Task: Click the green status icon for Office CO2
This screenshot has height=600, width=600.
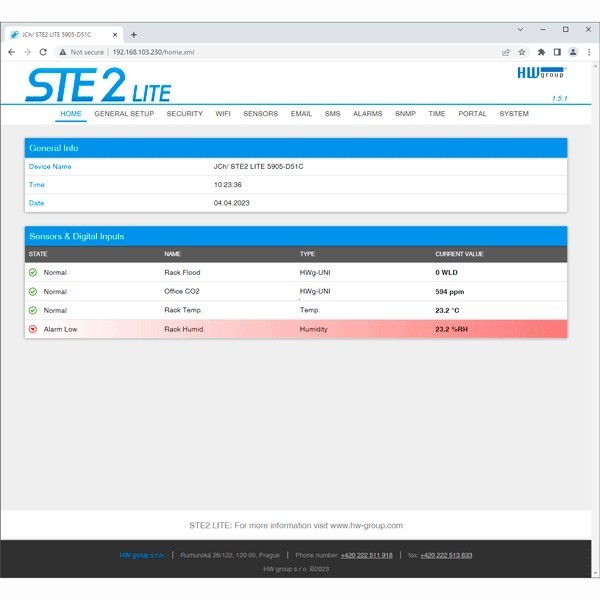Action: pyautogui.click(x=33, y=292)
